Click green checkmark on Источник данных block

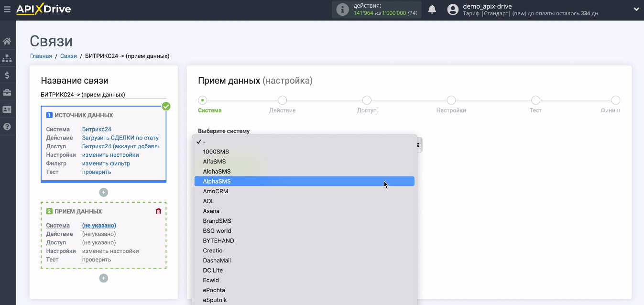tap(166, 106)
